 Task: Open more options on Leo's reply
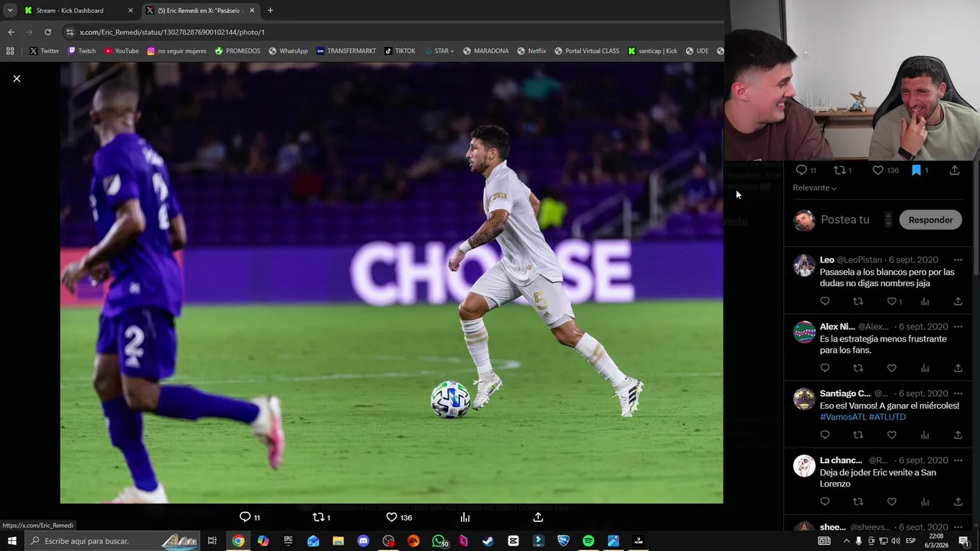(958, 260)
